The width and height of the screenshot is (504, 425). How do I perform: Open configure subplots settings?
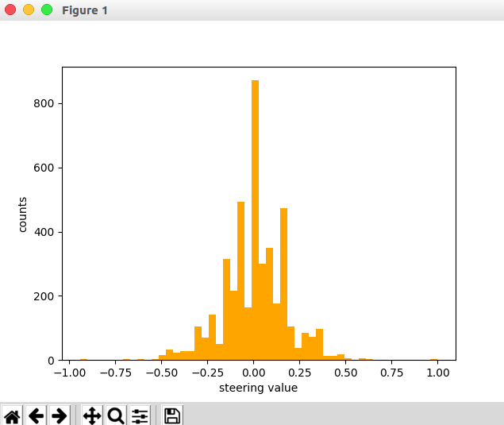pos(140,415)
